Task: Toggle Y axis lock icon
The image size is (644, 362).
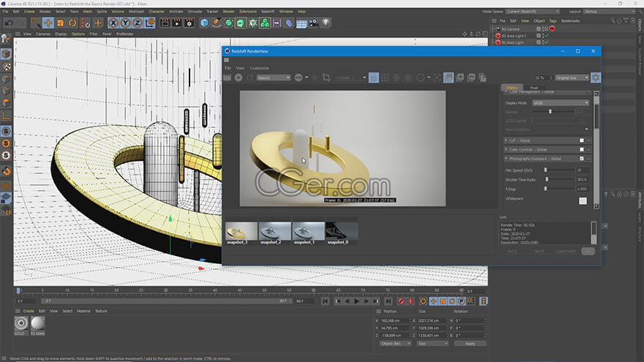Action: (x=125, y=23)
